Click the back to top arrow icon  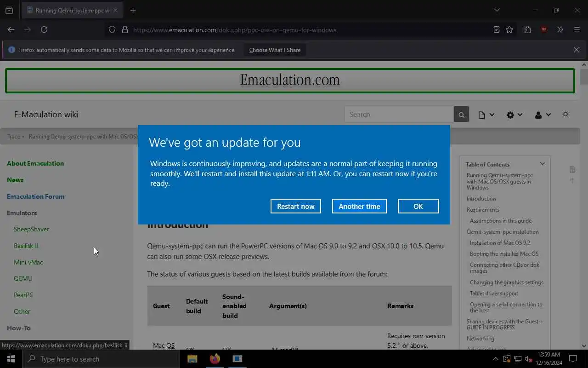tap(572, 181)
